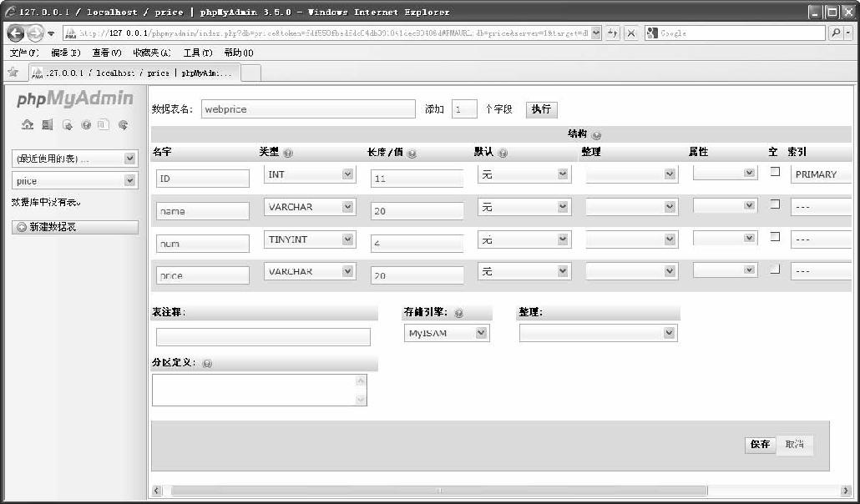This screenshot has height=504, width=860.
Task: Open the 帮助 menu
Action: coord(239,53)
